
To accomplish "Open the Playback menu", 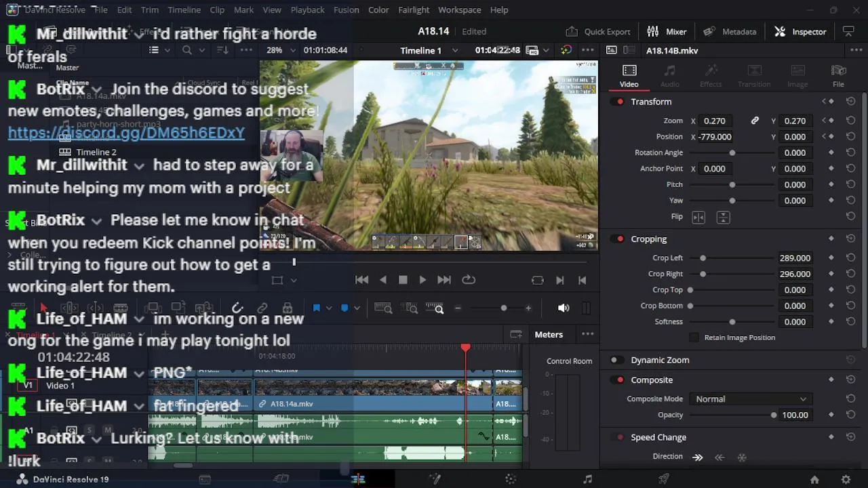I will pos(307,9).
